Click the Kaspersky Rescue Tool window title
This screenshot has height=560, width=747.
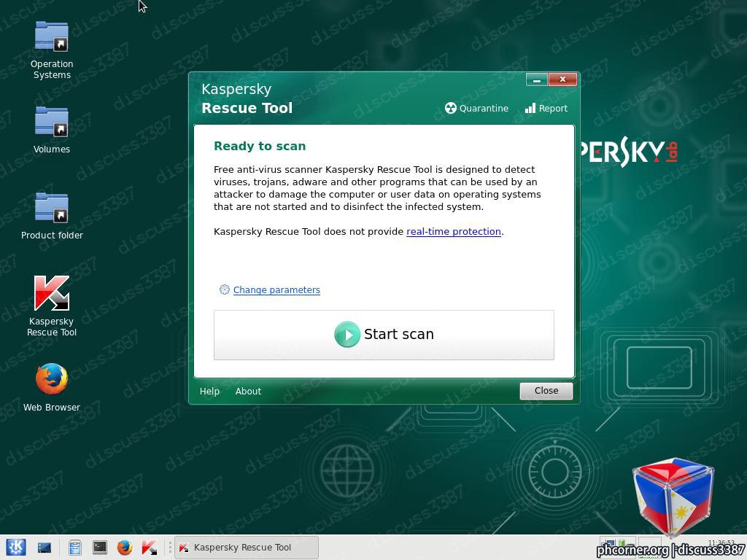point(247,98)
